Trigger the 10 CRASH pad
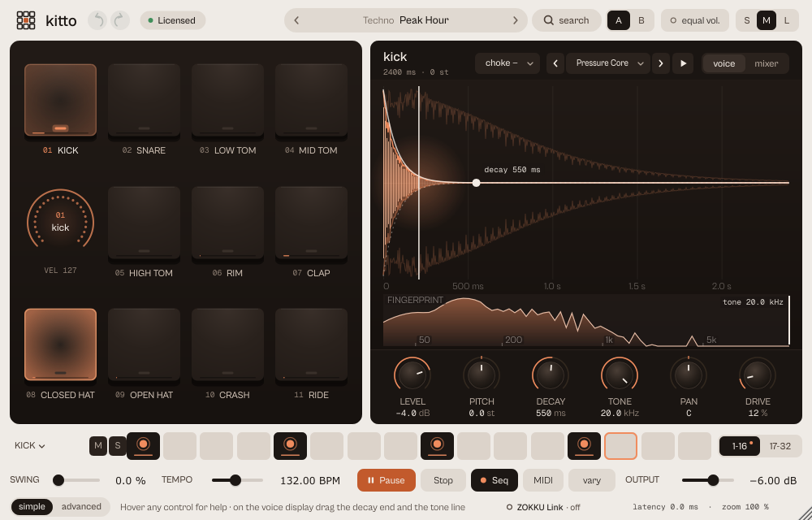Viewport: 812px width, 520px height. pyautogui.click(x=228, y=344)
